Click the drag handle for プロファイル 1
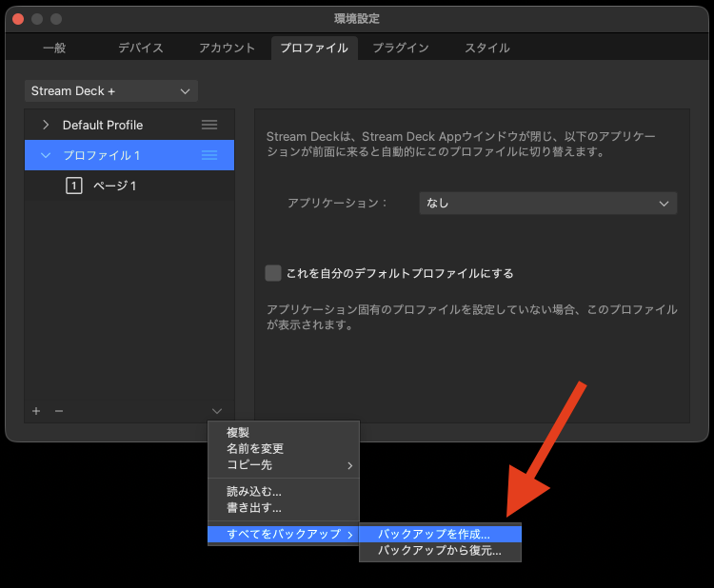 tap(209, 155)
